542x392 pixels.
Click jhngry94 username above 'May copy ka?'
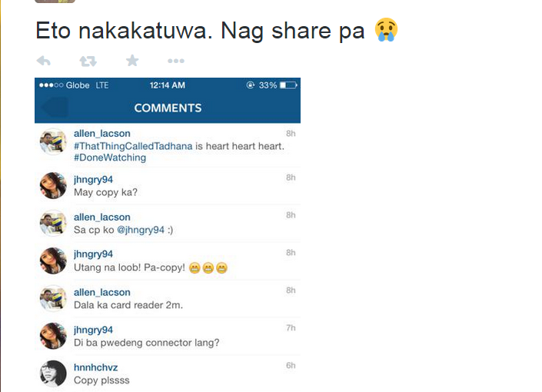tap(93, 179)
